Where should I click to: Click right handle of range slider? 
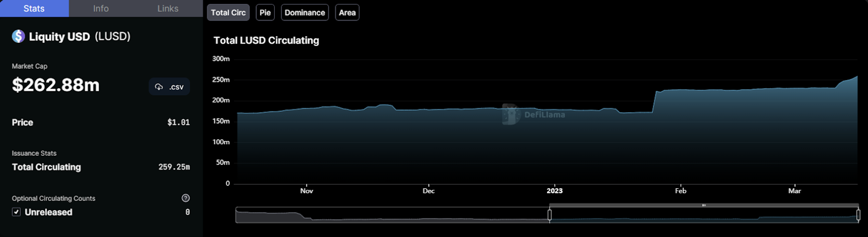858,215
